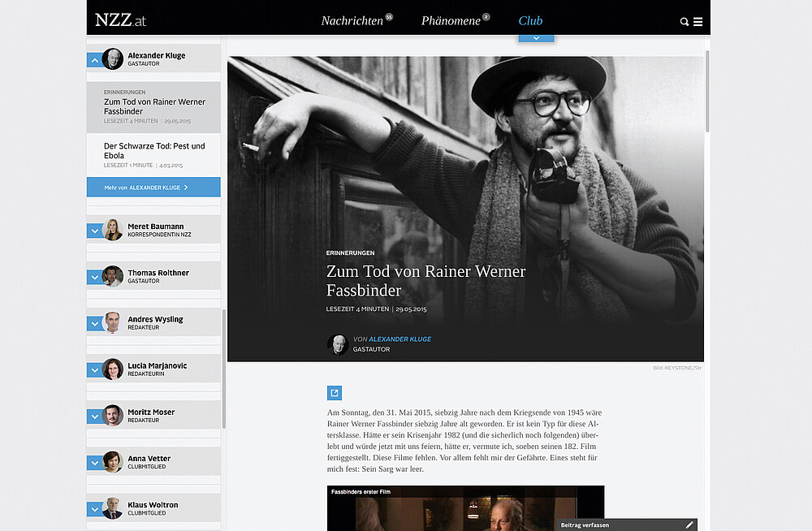This screenshot has height=531, width=812.
Task: Click 'Mehr von Alexander Kluge' button
Action: pyautogui.click(x=153, y=188)
